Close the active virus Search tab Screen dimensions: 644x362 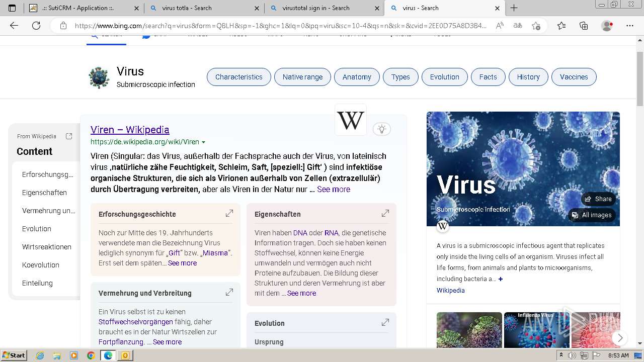pyautogui.click(x=498, y=8)
